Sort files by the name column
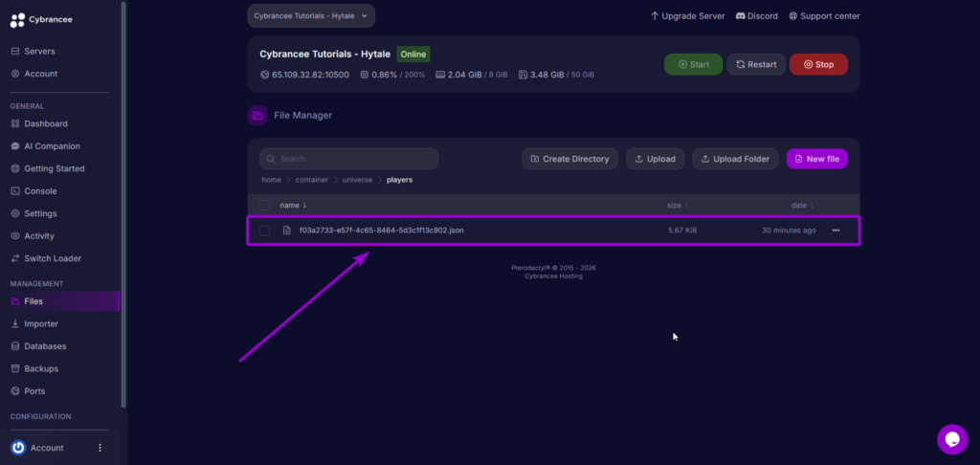The height and width of the screenshot is (465, 980). tap(293, 205)
